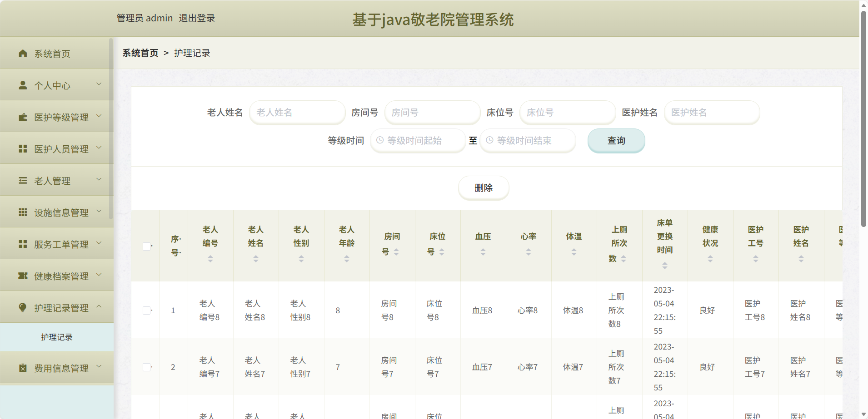Sort table by 健康状况 column arrows

coord(710,259)
